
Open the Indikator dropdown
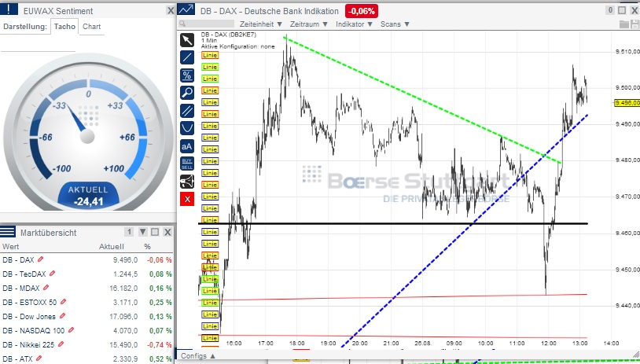[355, 24]
